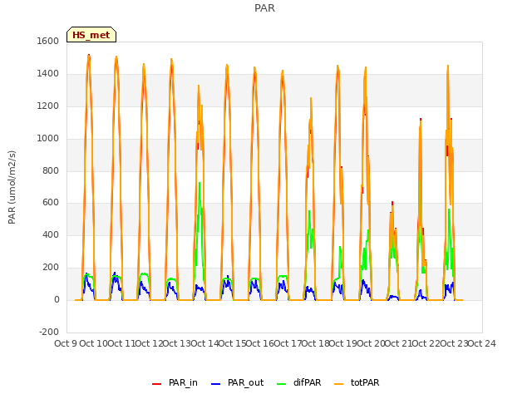Viewport: 532px width, 399px height.
Task: Click the 200 y-axis tick label
Action: pyautogui.click(x=51, y=268)
